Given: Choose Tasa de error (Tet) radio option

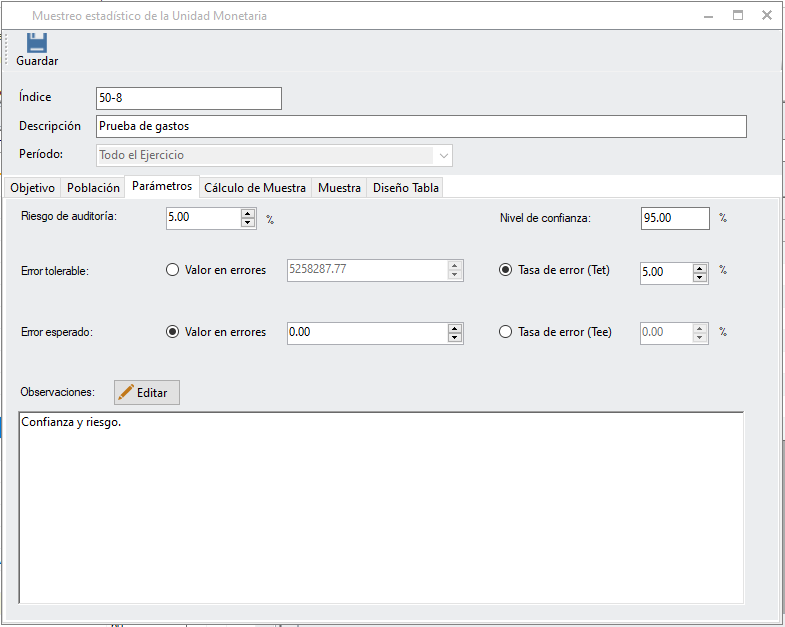Looking at the screenshot, I should pyautogui.click(x=506, y=270).
